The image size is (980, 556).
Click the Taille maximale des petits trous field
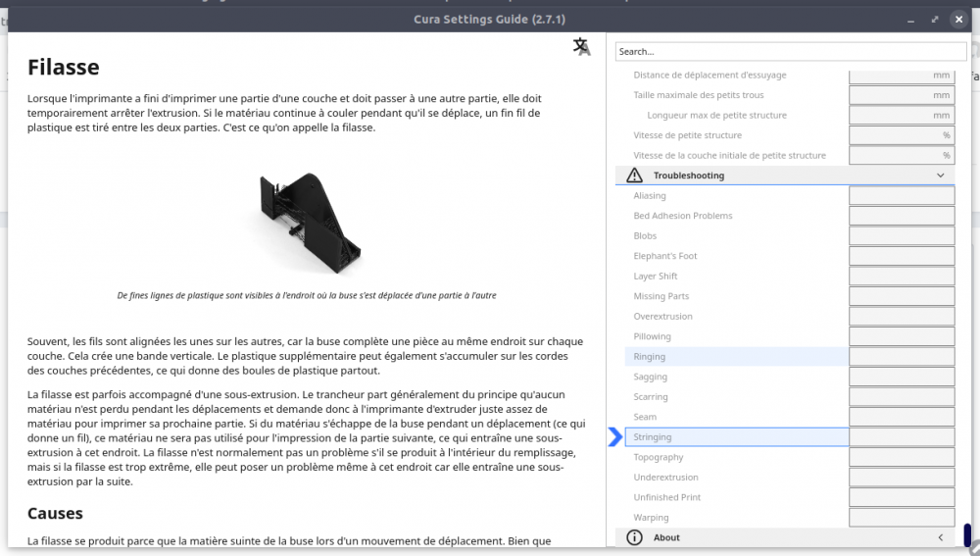click(902, 95)
